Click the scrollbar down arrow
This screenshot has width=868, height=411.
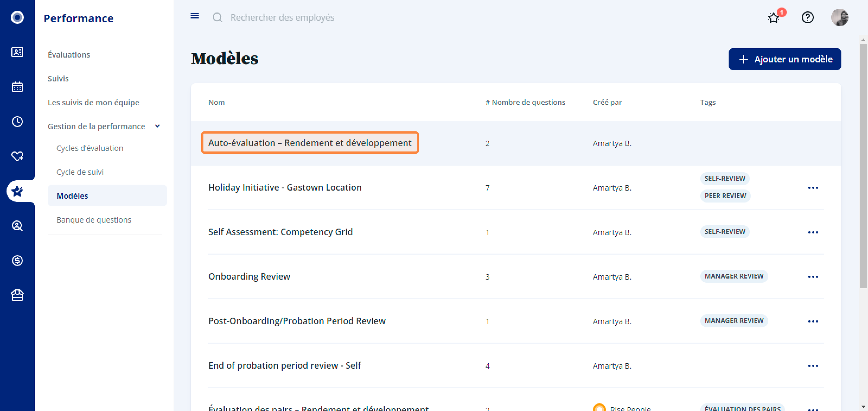863,406
